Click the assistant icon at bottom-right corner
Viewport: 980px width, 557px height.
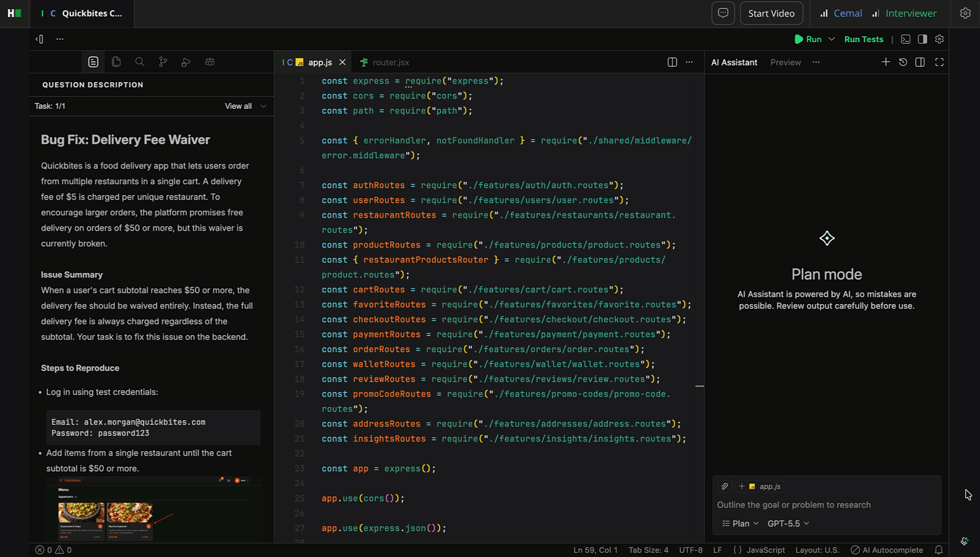(965, 541)
